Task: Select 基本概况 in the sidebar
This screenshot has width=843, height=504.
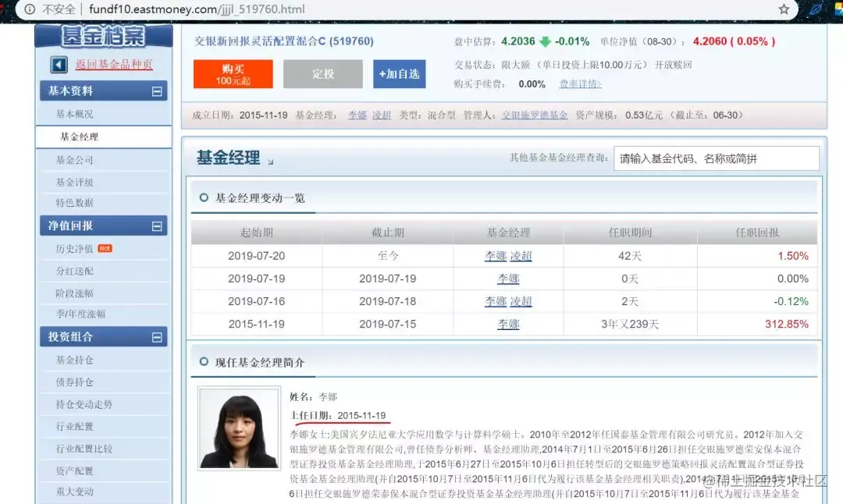Action: click(75, 114)
